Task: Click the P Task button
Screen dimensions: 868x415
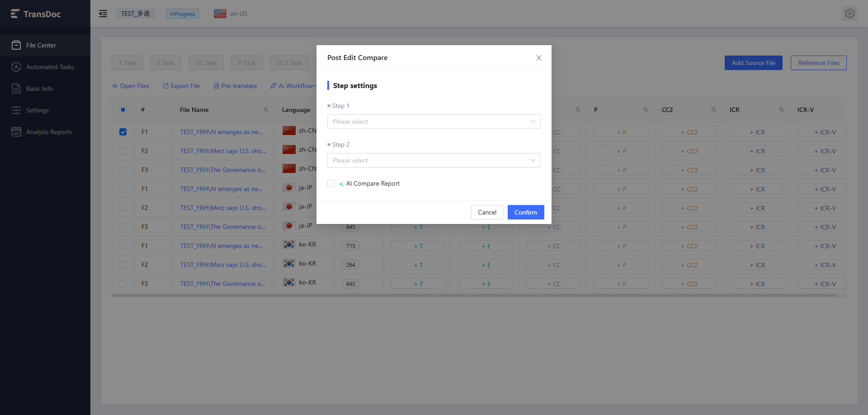Action: 247,63
